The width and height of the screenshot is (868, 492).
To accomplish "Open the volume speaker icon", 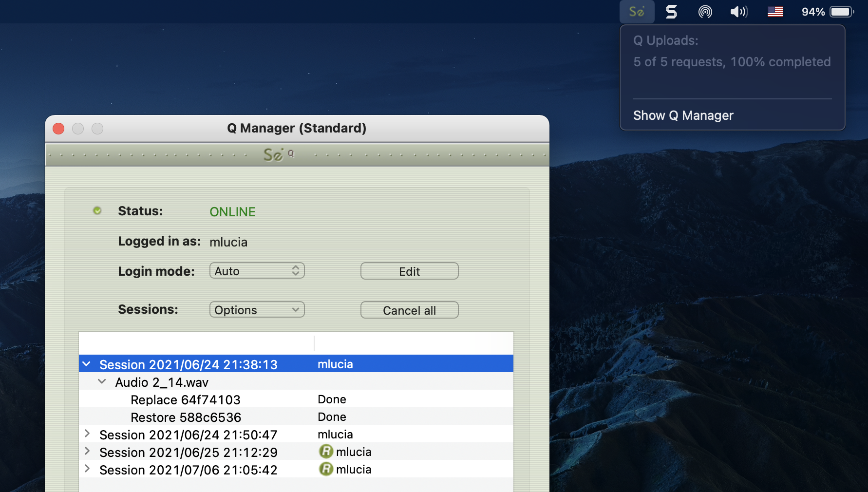I will pos(738,12).
